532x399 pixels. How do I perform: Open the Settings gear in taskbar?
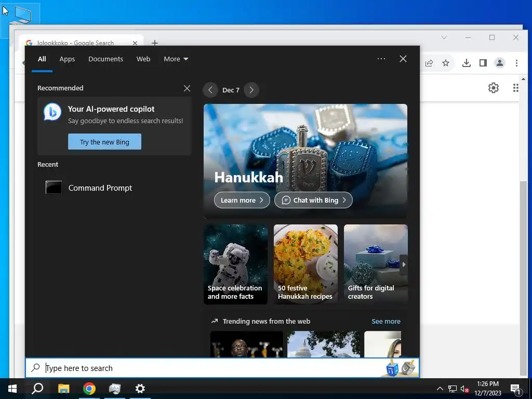(x=140, y=389)
